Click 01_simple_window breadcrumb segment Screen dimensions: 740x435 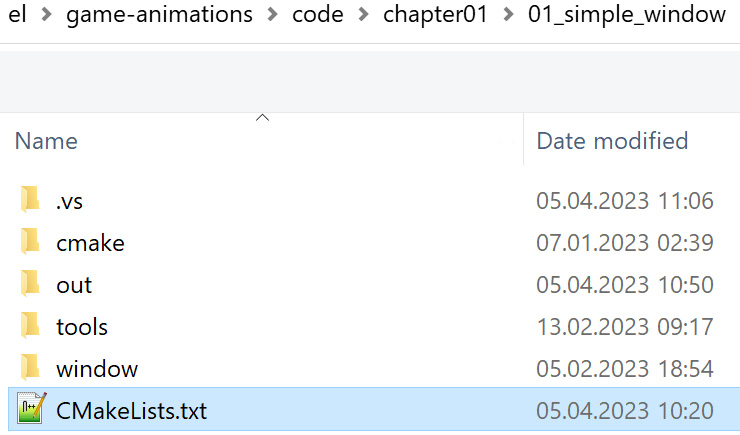click(x=627, y=15)
